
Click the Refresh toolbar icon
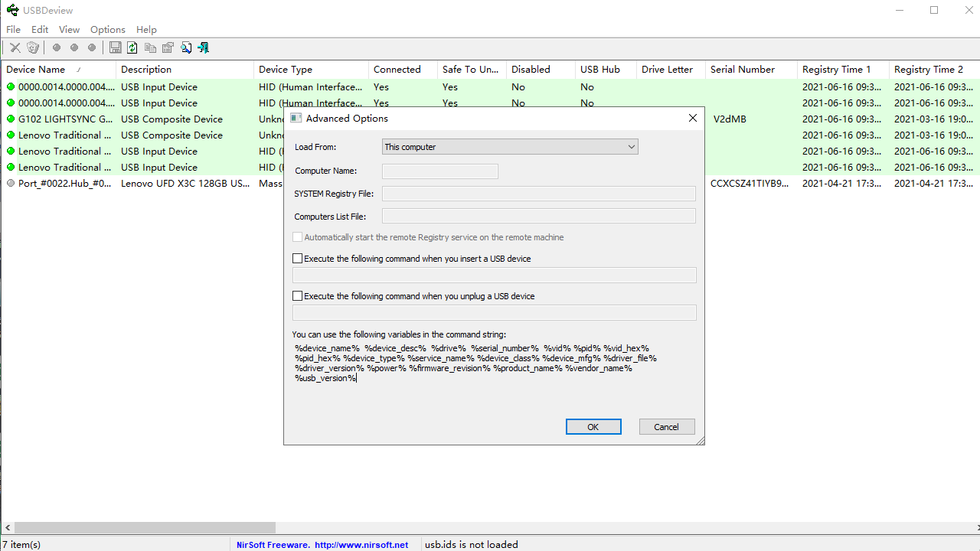click(132, 47)
